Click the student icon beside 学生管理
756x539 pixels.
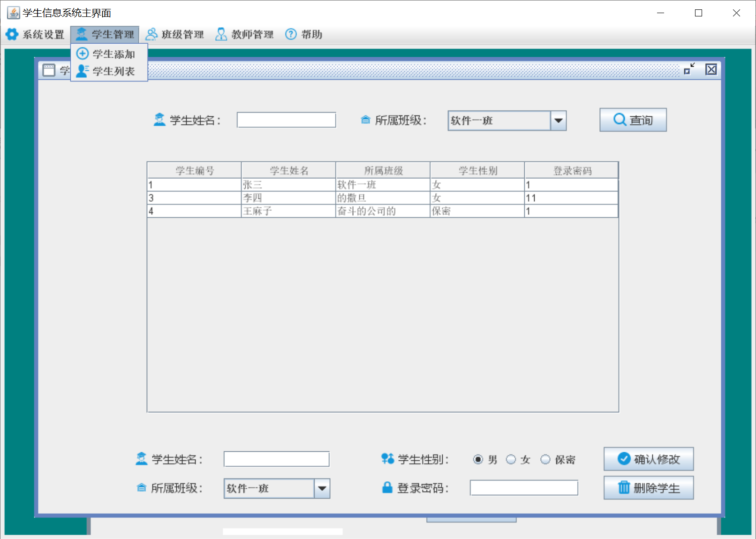point(82,34)
